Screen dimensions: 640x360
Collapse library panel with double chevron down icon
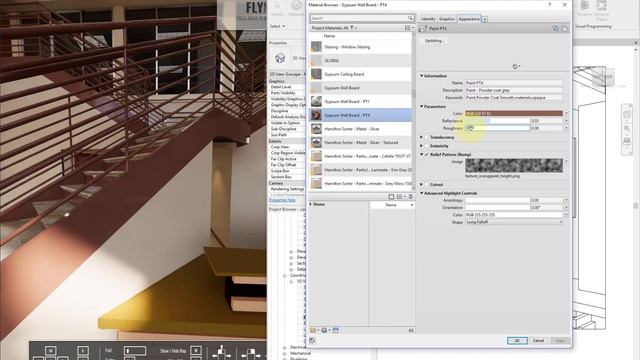tap(411, 197)
